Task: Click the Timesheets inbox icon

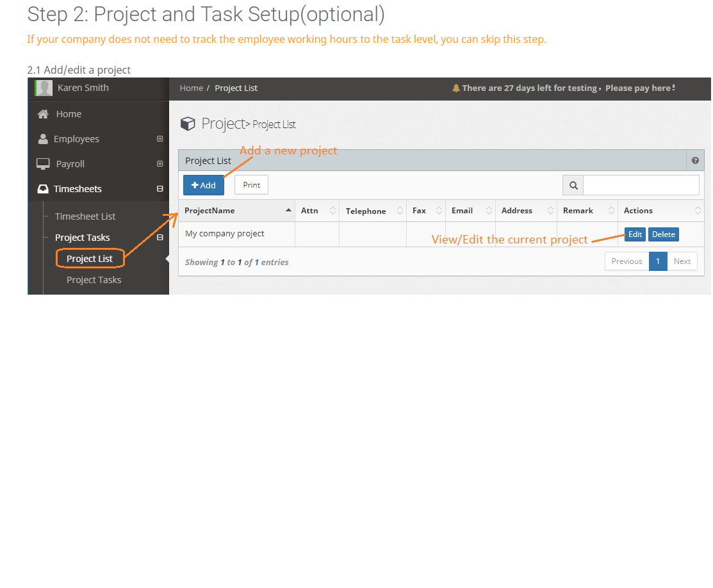Action: click(43, 189)
